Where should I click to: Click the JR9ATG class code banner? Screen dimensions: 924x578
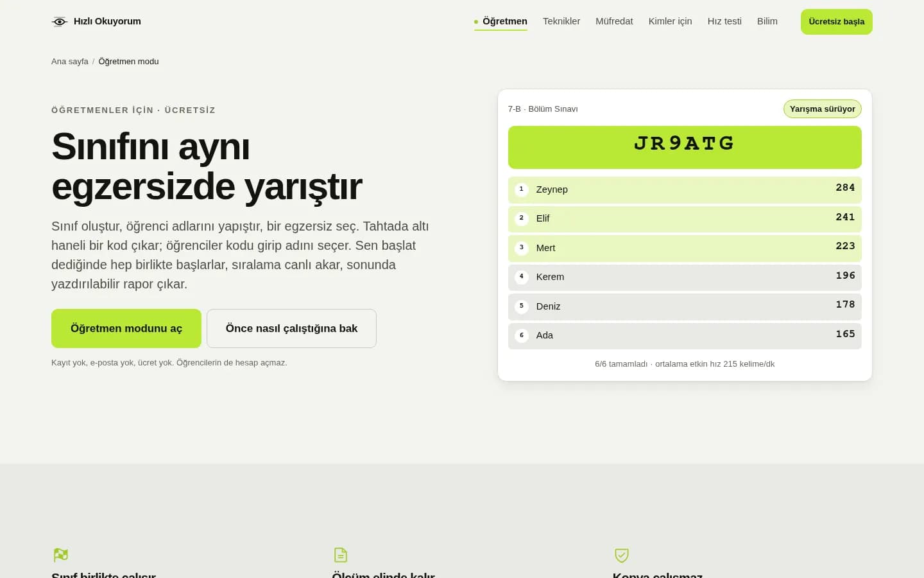click(x=685, y=147)
